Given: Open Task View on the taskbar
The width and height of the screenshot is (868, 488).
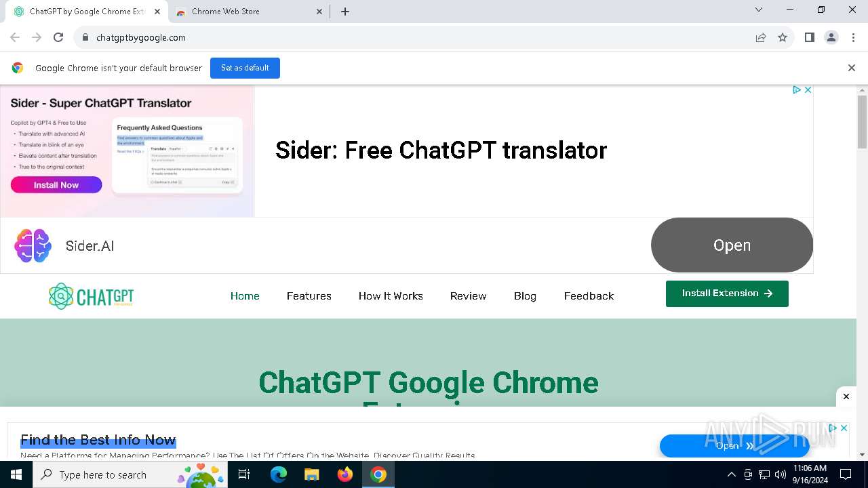Looking at the screenshot, I should tap(245, 474).
